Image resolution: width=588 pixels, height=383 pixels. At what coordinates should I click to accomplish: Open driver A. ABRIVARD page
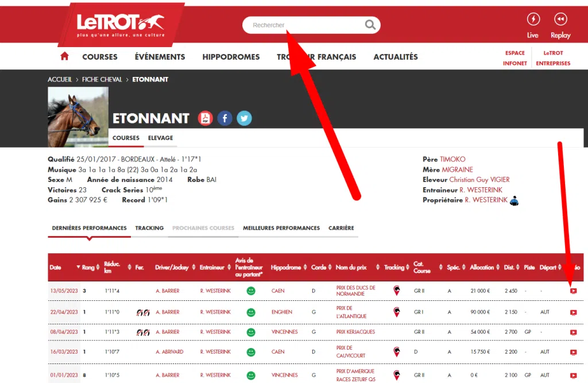(169, 352)
